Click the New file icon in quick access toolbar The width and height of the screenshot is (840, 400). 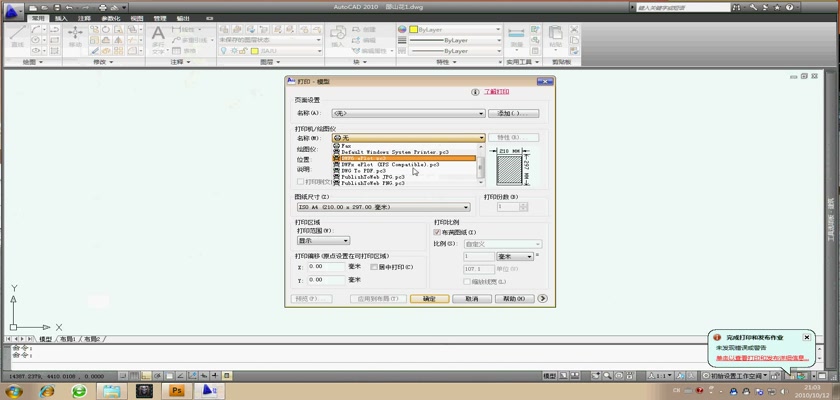pos(33,8)
